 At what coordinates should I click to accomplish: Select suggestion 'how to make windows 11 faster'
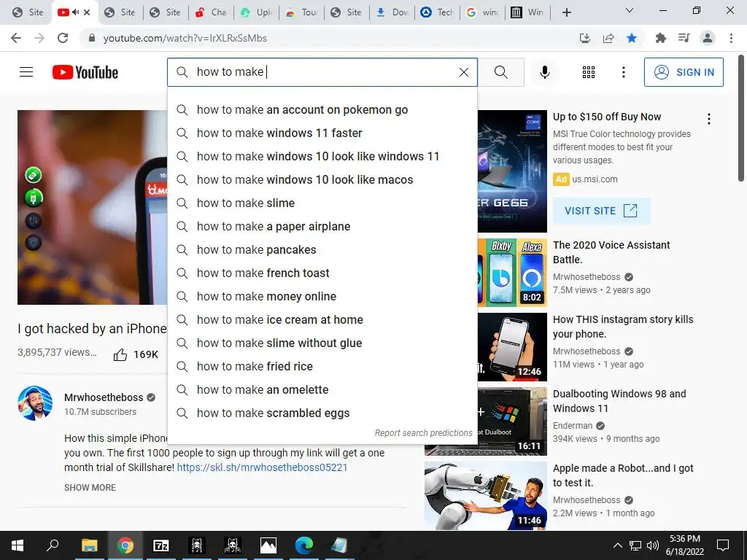[322, 133]
